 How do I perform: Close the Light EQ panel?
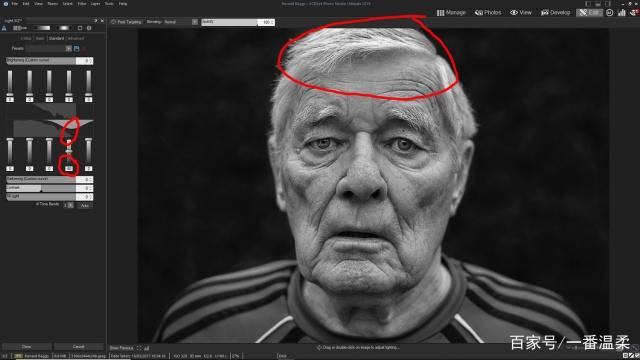pyautogui.click(x=102, y=20)
